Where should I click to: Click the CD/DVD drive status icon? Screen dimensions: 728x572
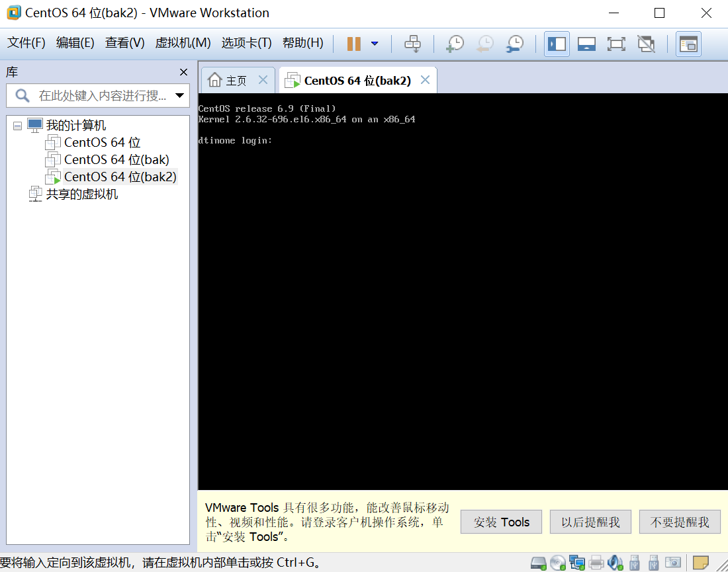pos(558,563)
